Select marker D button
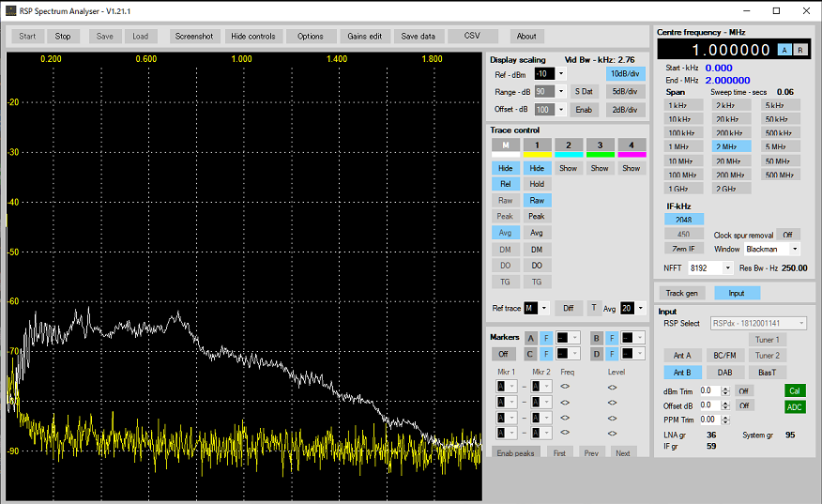 coord(596,354)
